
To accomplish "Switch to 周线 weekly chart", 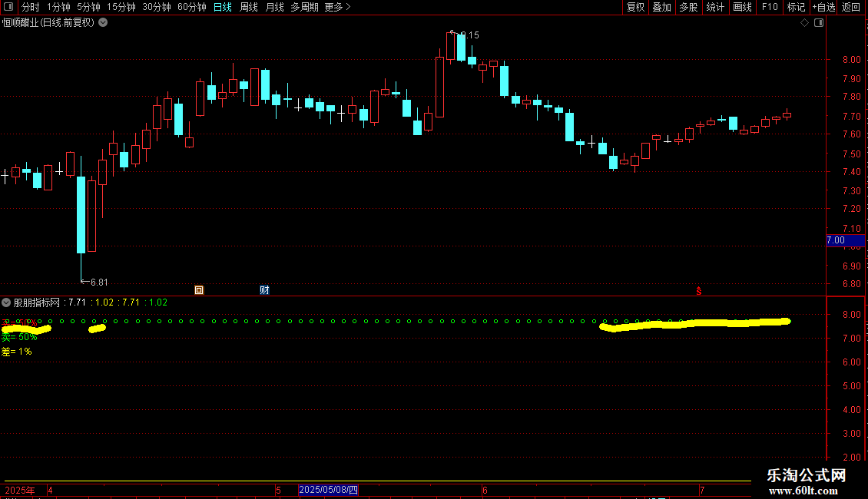I will coord(249,7).
